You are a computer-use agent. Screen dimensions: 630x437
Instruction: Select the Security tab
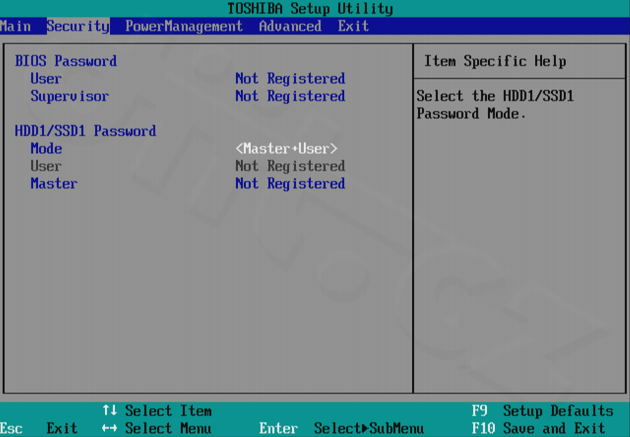[x=78, y=27]
